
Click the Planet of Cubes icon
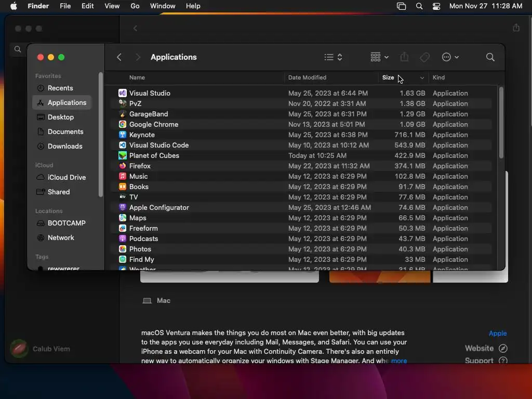coord(123,155)
